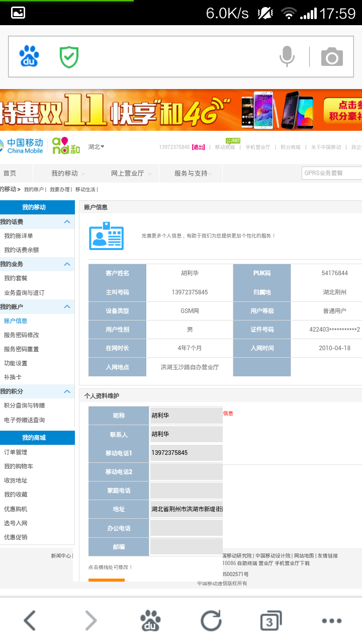Click the 移动电话2 input field
Image resolution: width=362 pixels, height=644 pixels.
[186, 472]
